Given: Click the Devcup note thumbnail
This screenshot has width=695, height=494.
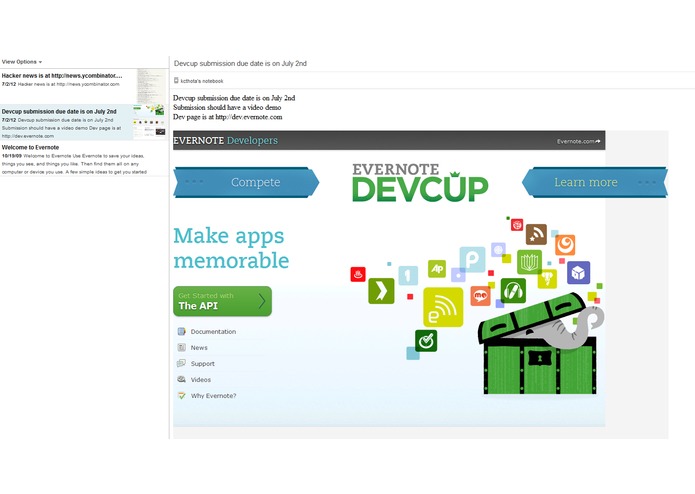Looking at the screenshot, I should pyautogui.click(x=149, y=122).
